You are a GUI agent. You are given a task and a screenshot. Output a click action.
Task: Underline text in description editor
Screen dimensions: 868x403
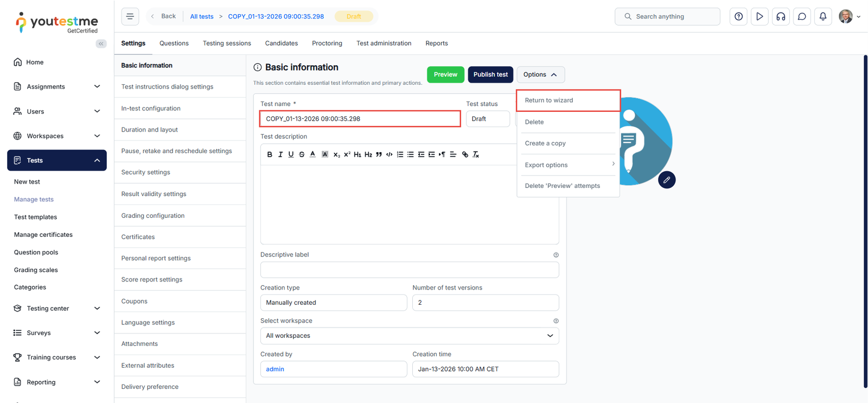291,155
